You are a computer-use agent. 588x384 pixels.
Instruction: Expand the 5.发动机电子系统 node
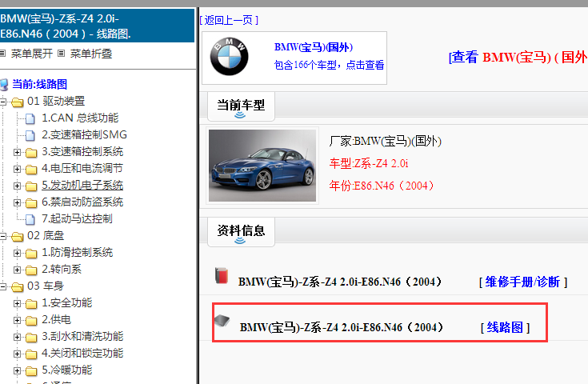pos(18,186)
